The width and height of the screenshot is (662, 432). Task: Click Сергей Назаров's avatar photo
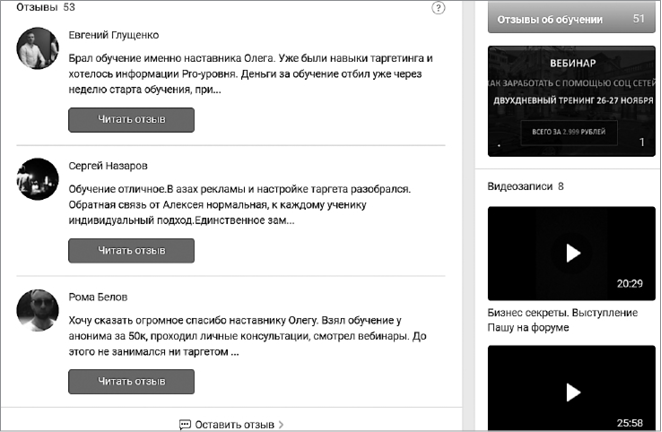click(x=38, y=178)
